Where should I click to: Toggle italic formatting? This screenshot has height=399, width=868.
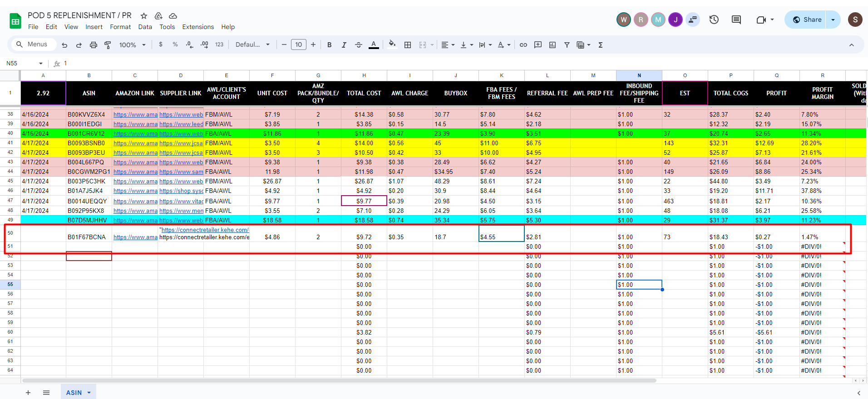tap(344, 45)
